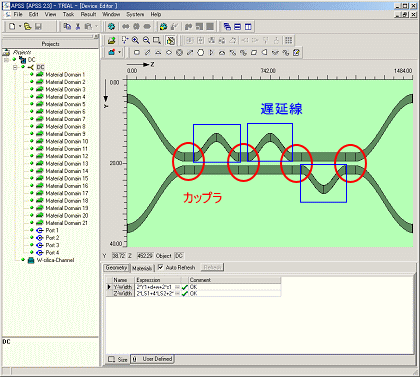Screen dimensions: 420x377
Task: Click the Comment column header
Action: pyautogui.click(x=235, y=280)
